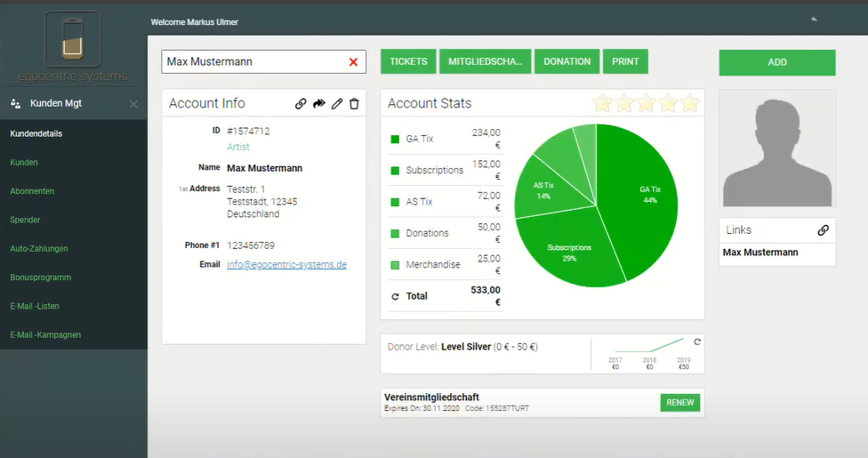The height and width of the screenshot is (458, 868).
Task: Refresh the donor level chart
Action: tap(697, 341)
